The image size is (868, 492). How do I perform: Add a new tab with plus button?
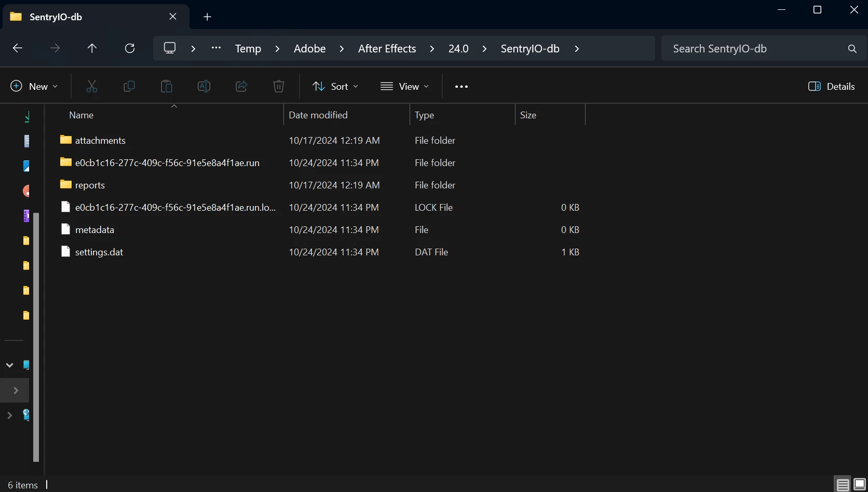point(207,17)
